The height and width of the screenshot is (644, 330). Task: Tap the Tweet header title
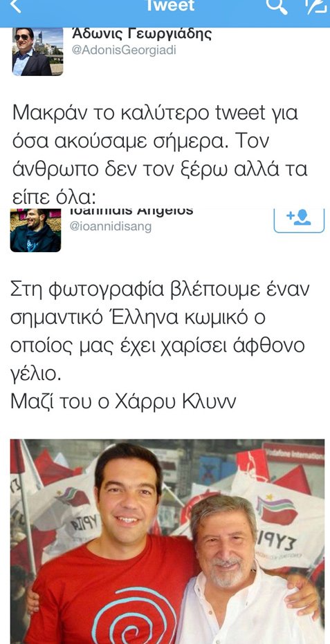pos(170,6)
